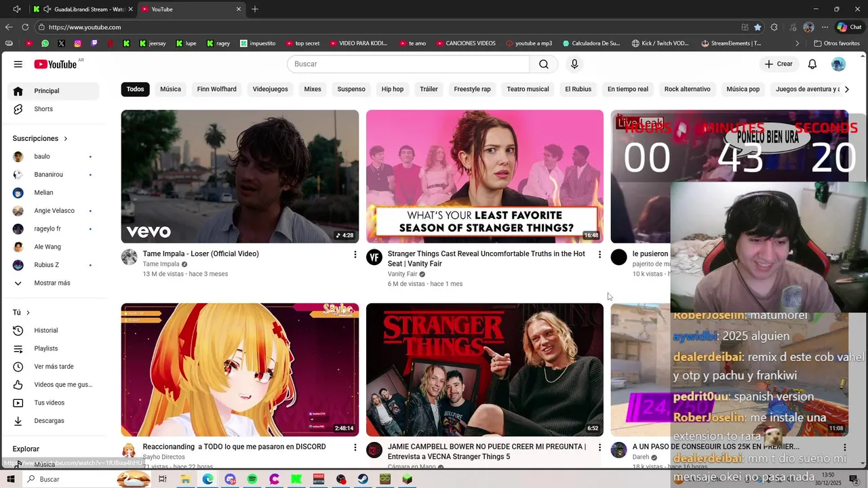Select the Música filter chip
This screenshot has height=488, width=868.
click(170, 89)
